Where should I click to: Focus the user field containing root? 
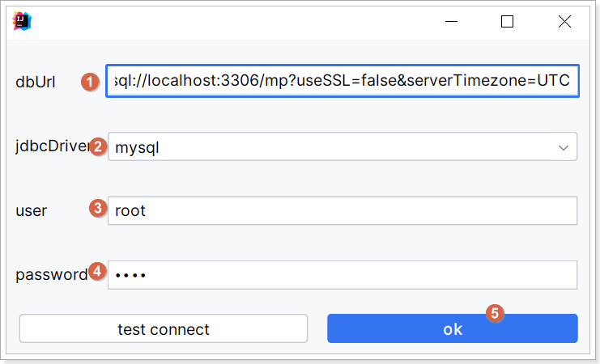point(343,210)
